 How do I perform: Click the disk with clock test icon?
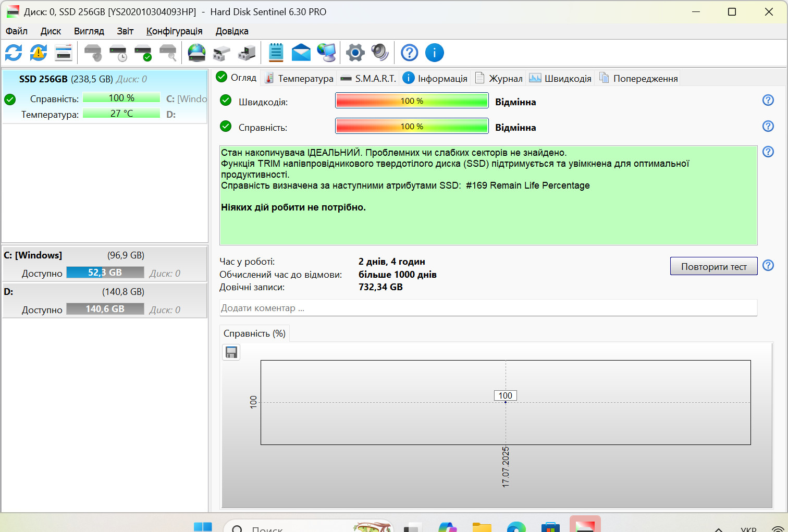pyautogui.click(x=118, y=53)
